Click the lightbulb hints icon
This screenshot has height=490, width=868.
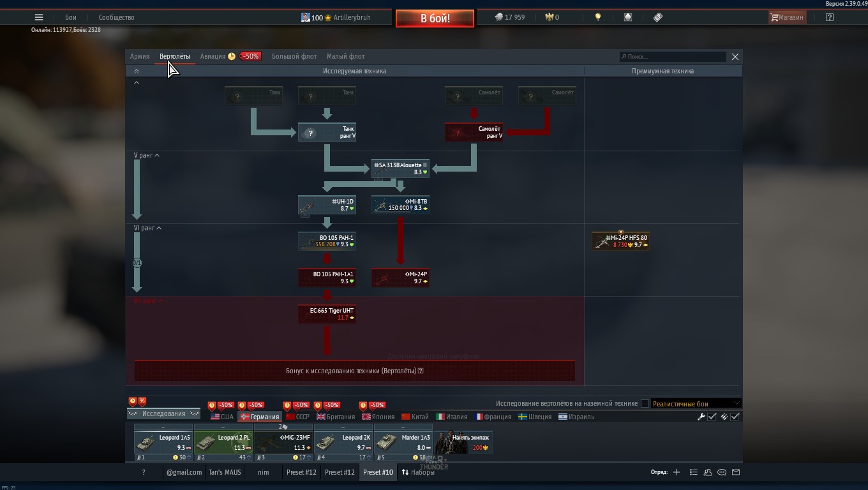(598, 17)
